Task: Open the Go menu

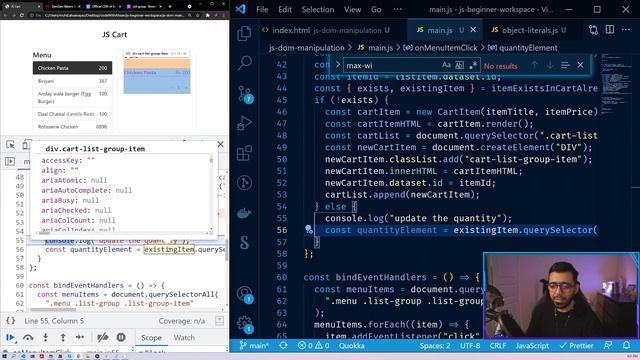Action: point(376,9)
